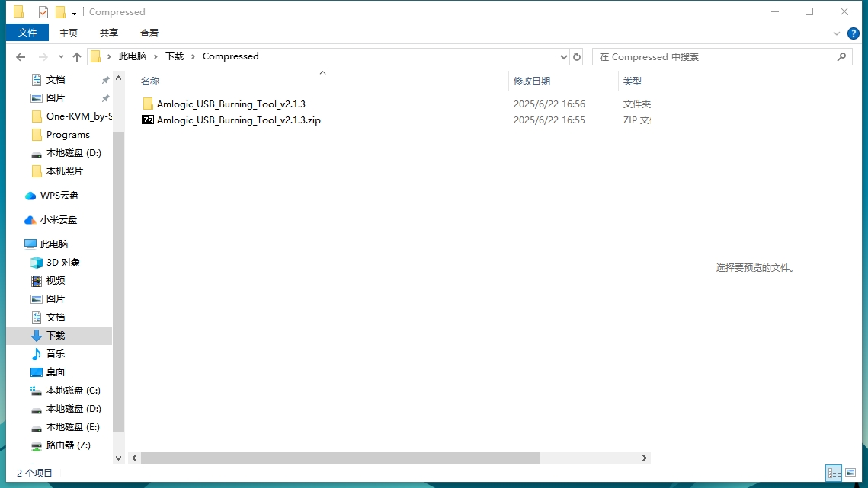This screenshot has width=868, height=488.
Task: Click the pin icon beside quick access 文档
Action: 105,80
